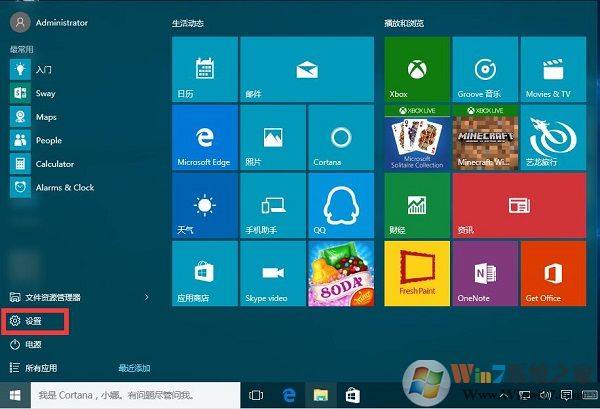This screenshot has width=600, height=409.
Task: Click the Administrator user account
Action: coord(49,23)
